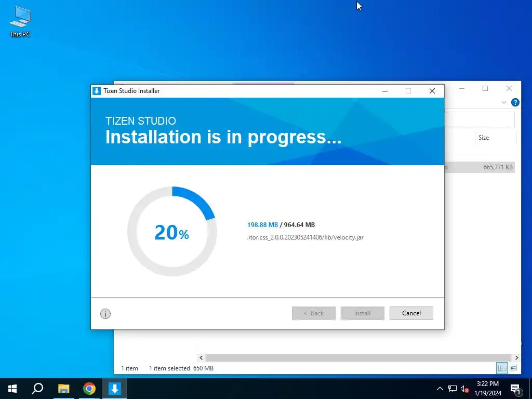The image size is (532, 399).
Task: Open the taskbar search
Action: [x=37, y=389]
